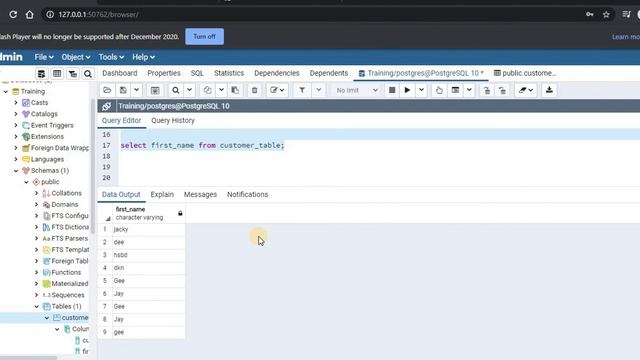Screen dimensions: 640x360
Task: Collapse the Tables (1) node
Action: [x=36, y=306]
